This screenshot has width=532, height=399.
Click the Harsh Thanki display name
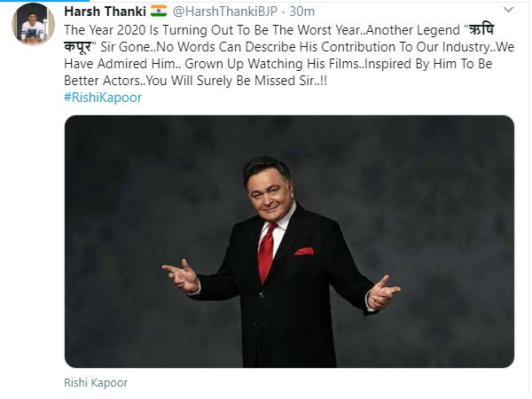tap(105, 12)
